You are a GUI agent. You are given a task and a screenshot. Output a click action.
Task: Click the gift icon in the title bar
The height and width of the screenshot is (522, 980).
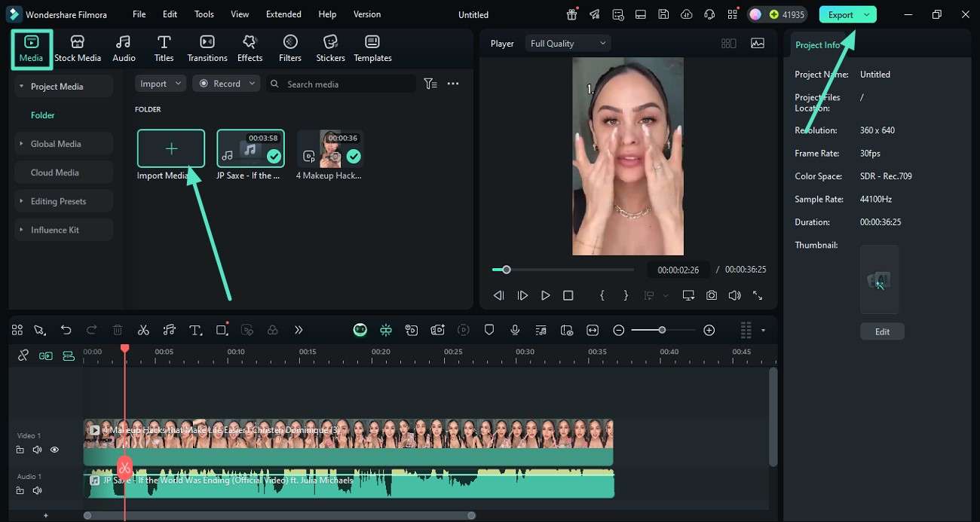(x=572, y=14)
